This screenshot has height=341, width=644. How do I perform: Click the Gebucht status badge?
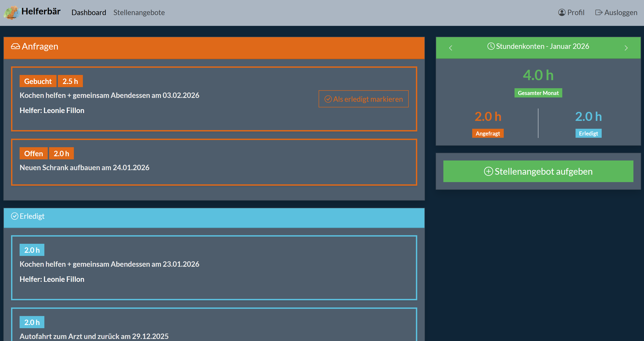[x=38, y=81]
